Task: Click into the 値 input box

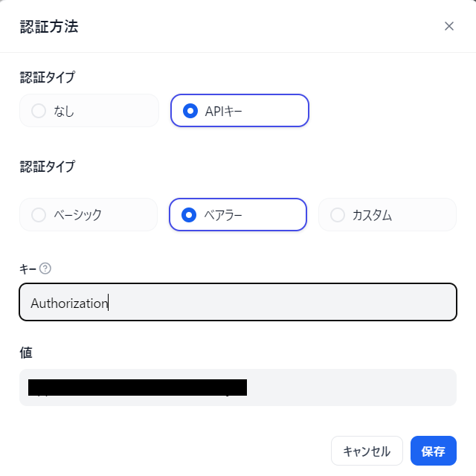Action: point(238,387)
